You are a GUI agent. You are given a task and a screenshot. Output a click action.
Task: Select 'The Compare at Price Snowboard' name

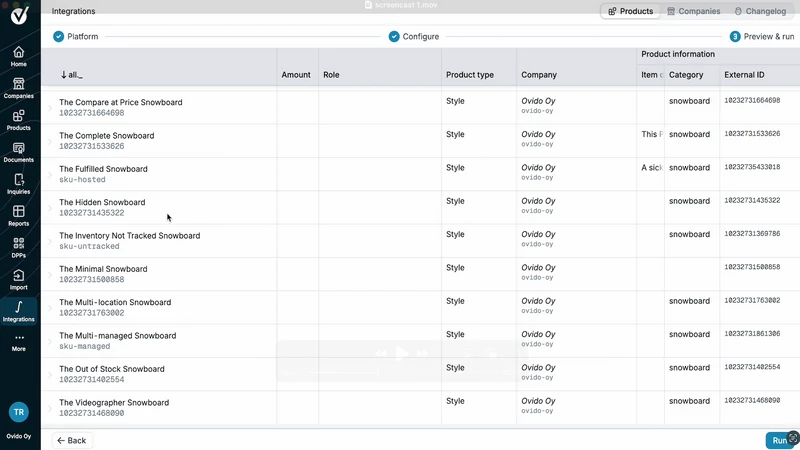coord(120,102)
